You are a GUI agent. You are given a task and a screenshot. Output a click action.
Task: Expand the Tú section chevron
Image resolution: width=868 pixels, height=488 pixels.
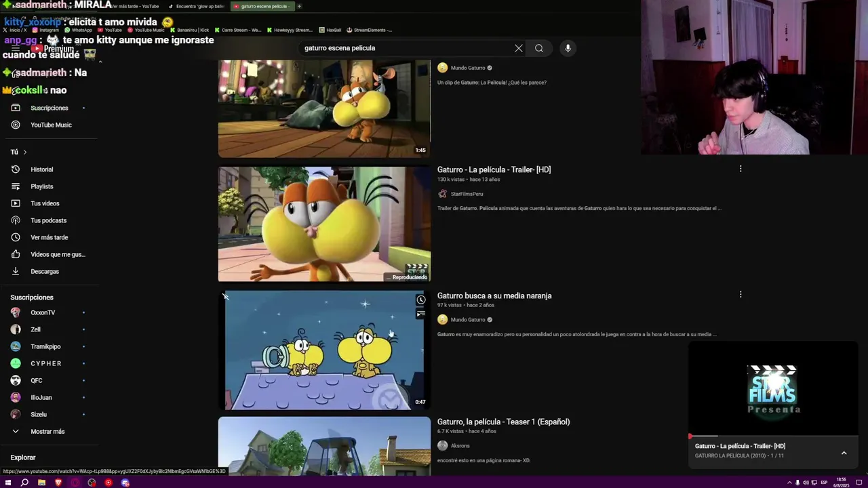[25, 152]
